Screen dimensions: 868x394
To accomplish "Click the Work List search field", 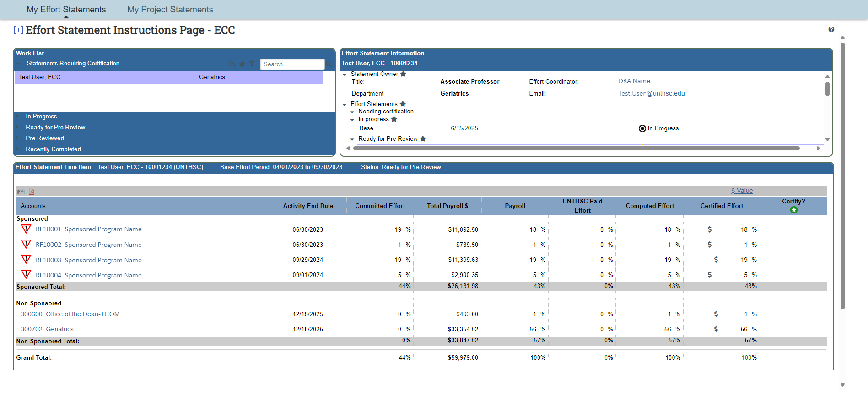I will pos(292,64).
